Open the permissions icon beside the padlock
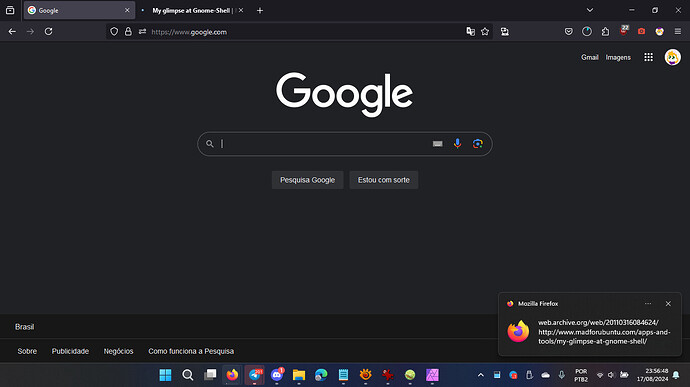 point(142,32)
